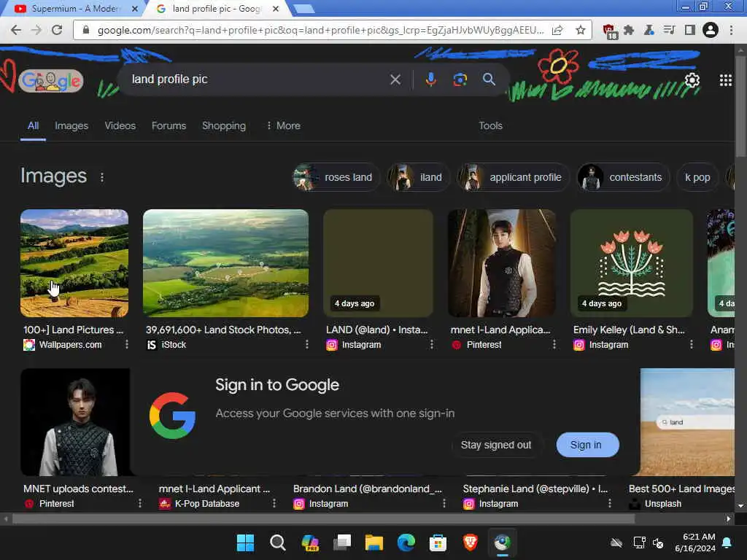The height and width of the screenshot is (560, 747).
Task: Open 39,691,600+ Land Stock Photos link
Action: tap(223, 330)
